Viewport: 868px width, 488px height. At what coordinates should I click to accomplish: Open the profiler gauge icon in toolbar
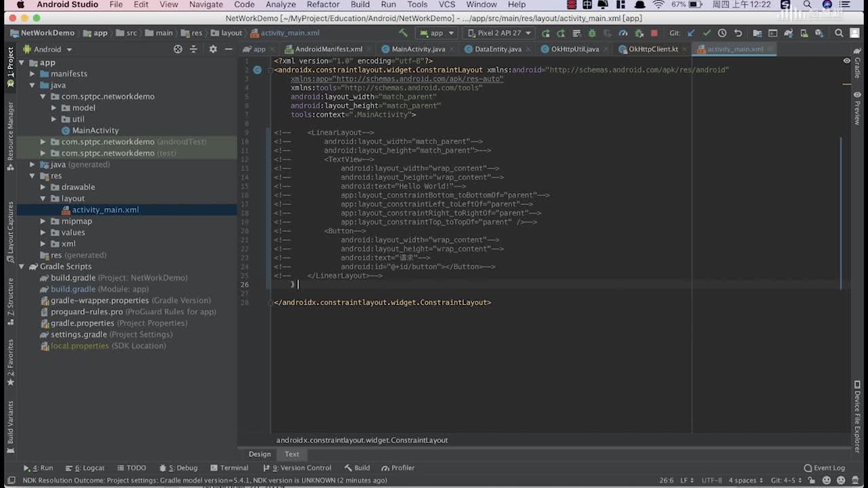click(623, 33)
